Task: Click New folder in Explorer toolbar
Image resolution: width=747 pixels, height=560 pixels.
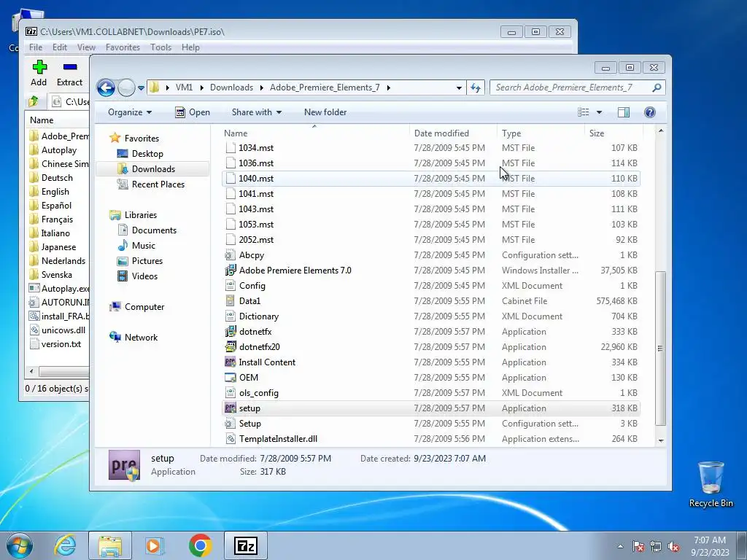Action: click(325, 112)
